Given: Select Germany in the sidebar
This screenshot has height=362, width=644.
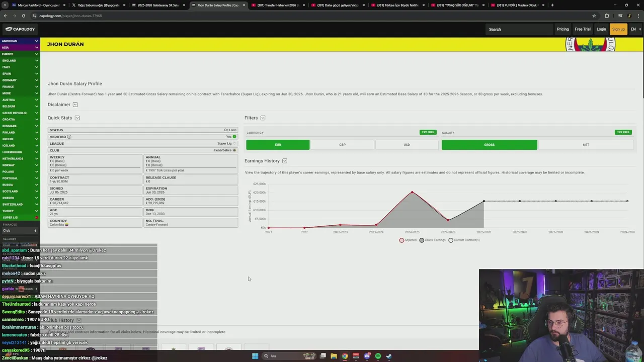Looking at the screenshot, I should (x=20, y=80).
